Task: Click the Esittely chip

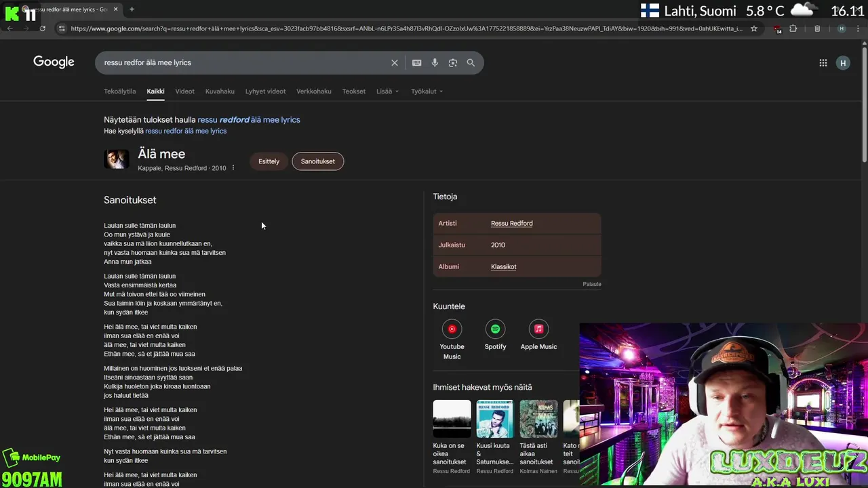Action: coord(269,161)
